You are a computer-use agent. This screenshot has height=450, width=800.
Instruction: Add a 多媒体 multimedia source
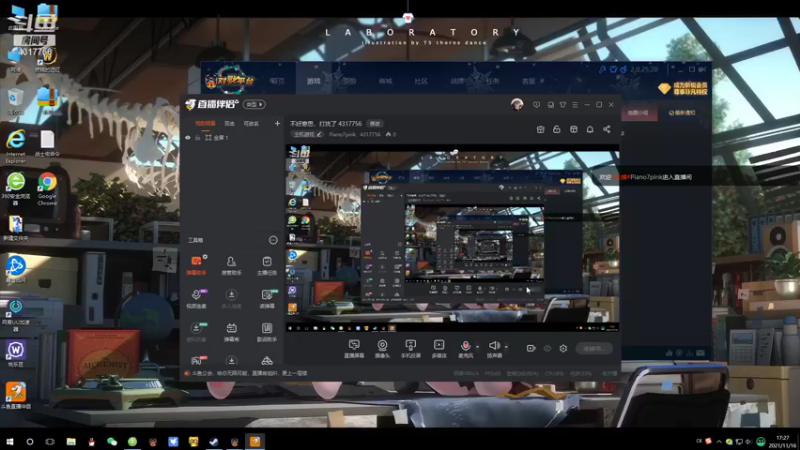[439, 349]
